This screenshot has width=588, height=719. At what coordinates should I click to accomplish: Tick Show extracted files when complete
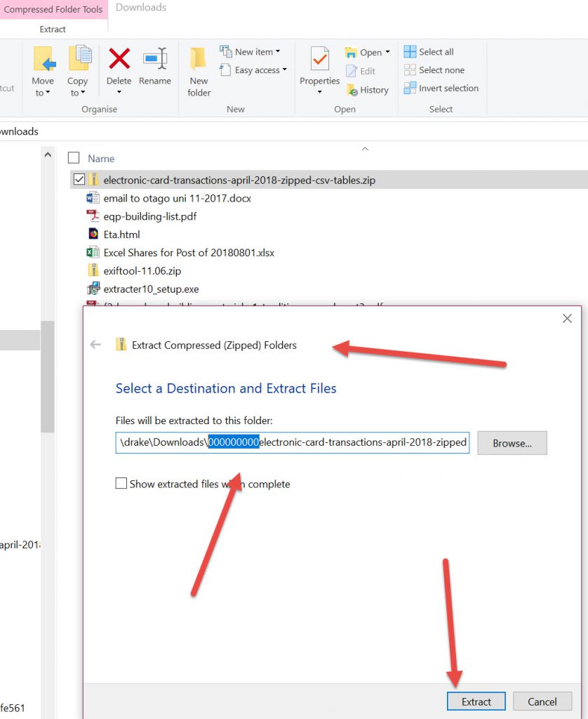click(121, 484)
